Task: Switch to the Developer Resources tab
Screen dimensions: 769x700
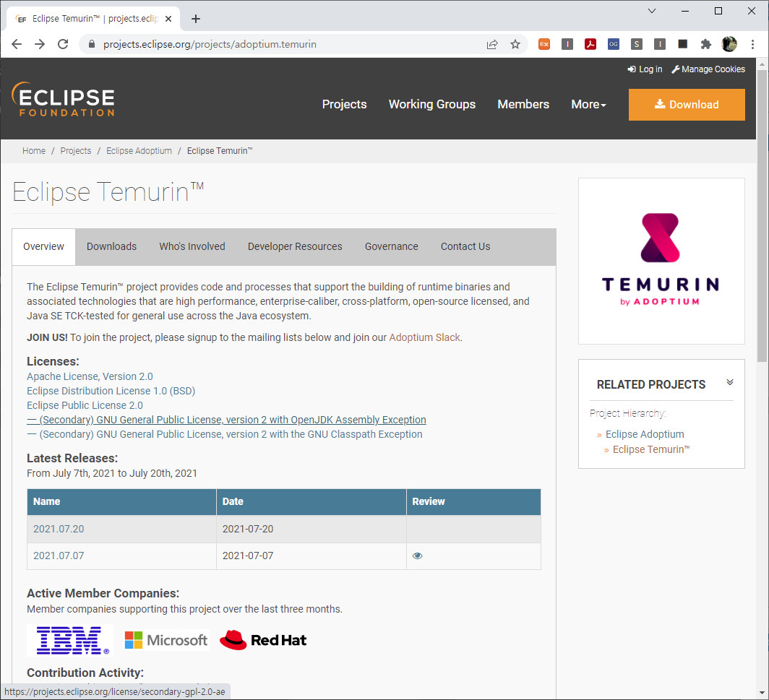Action: [x=295, y=246]
